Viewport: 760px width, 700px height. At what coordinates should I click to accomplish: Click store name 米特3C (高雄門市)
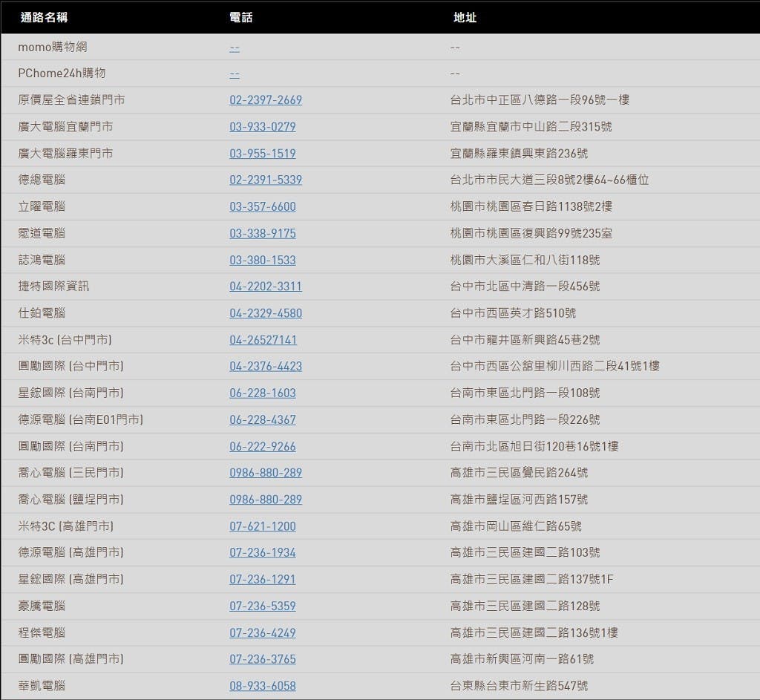pyautogui.click(x=66, y=526)
